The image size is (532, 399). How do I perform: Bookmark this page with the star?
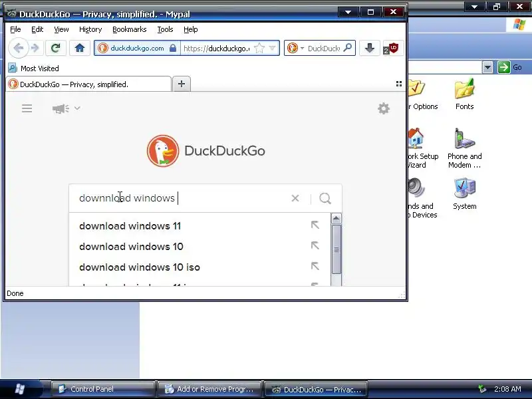pyautogui.click(x=259, y=48)
